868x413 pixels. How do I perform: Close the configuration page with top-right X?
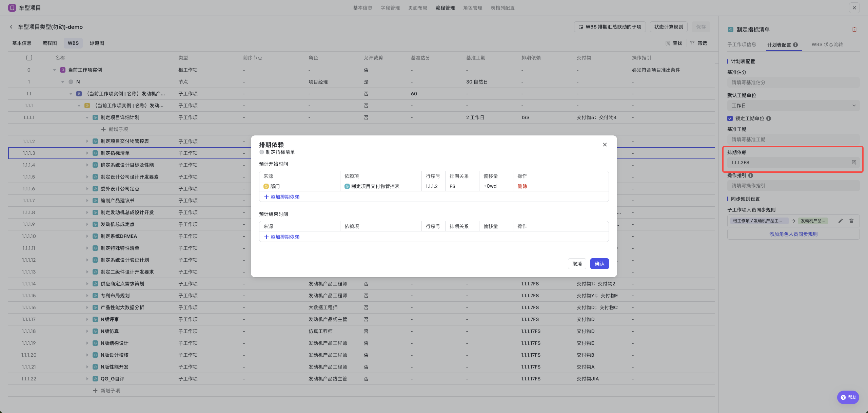tap(854, 8)
